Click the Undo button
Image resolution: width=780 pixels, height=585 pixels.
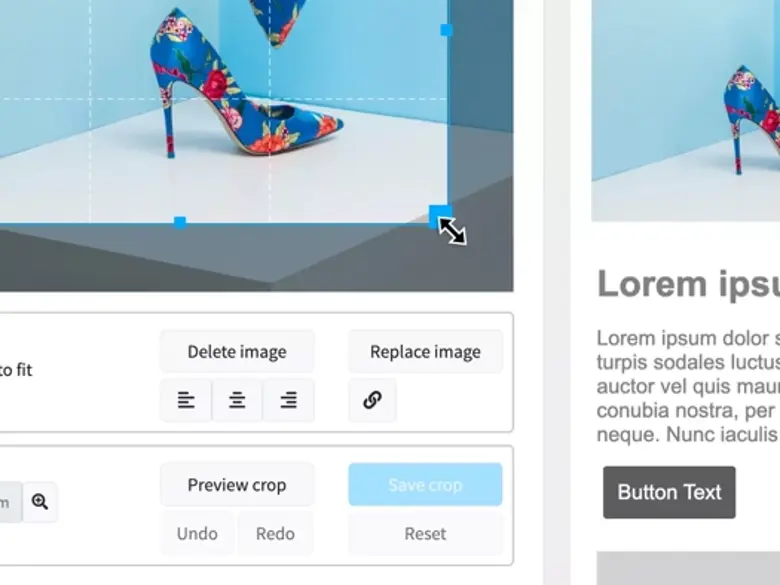(197, 534)
